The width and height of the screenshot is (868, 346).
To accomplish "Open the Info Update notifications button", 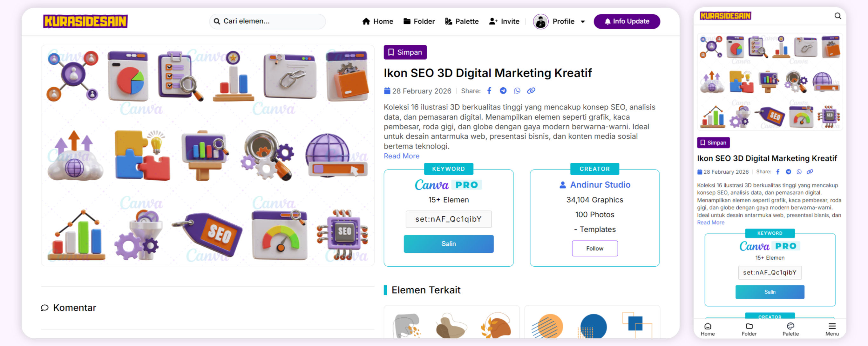I will tap(627, 21).
